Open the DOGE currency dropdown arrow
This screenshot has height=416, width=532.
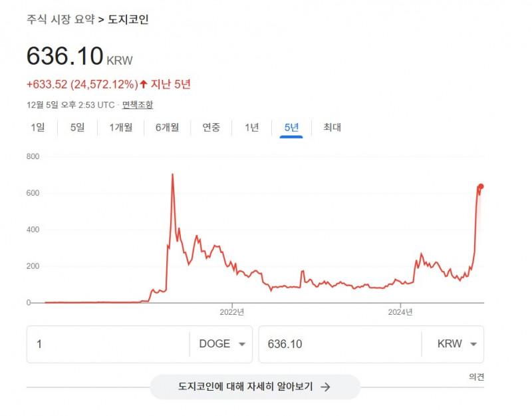[x=241, y=344]
